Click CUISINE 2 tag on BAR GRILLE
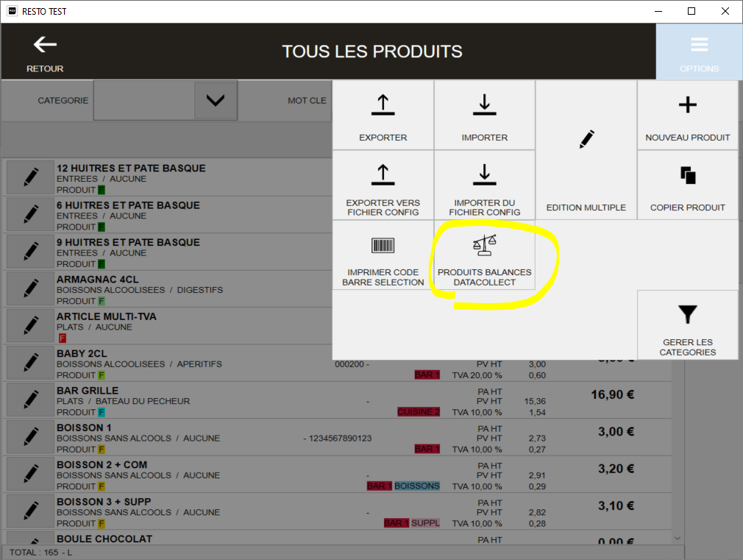743x560 pixels. pos(419,412)
